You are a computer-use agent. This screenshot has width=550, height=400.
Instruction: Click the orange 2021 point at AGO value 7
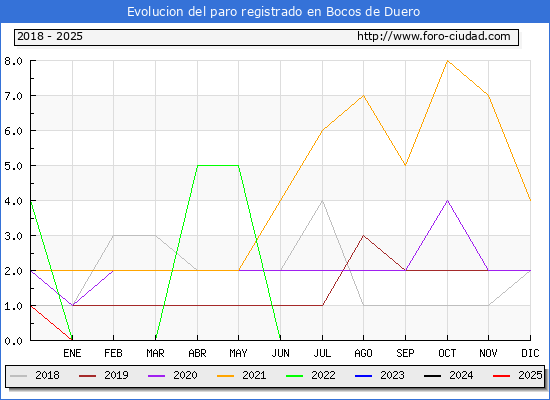[363, 95]
